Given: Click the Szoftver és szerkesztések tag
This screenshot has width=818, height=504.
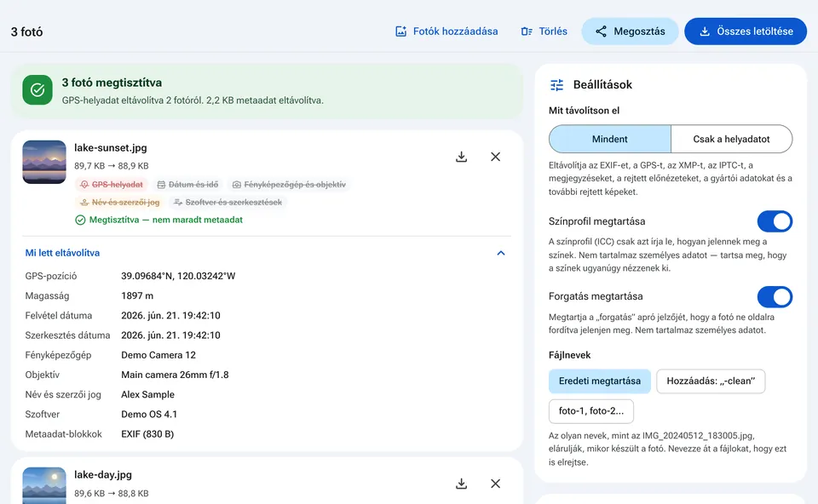Looking at the screenshot, I should (x=228, y=203).
